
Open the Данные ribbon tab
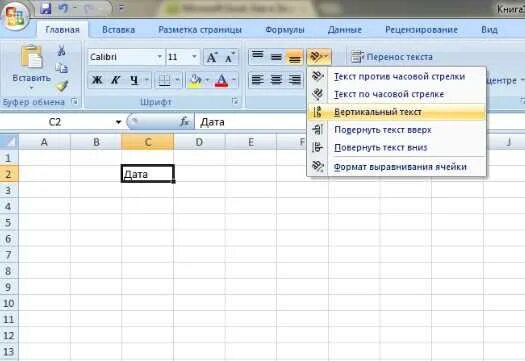pyautogui.click(x=345, y=30)
